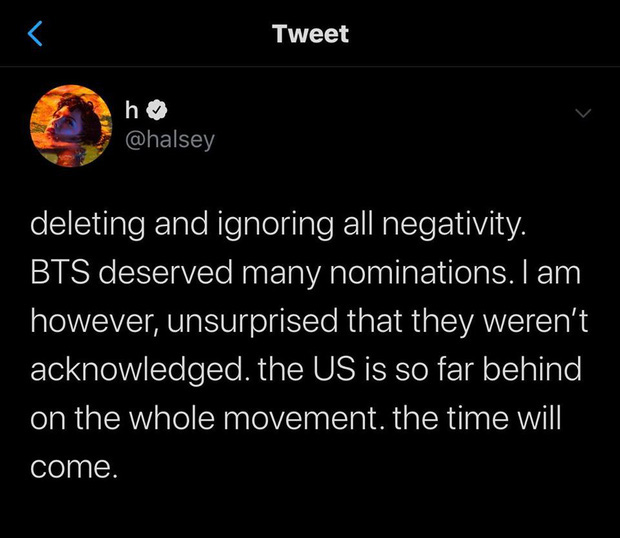Click the "Tweet" header title
The height and width of the screenshot is (538, 620).
[x=310, y=34]
